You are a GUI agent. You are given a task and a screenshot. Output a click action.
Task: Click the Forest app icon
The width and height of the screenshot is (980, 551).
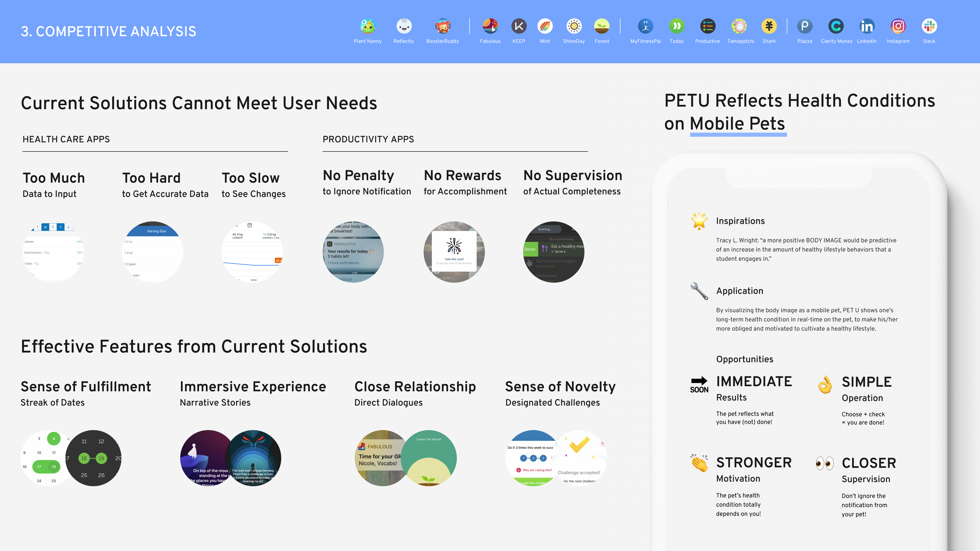(x=602, y=26)
